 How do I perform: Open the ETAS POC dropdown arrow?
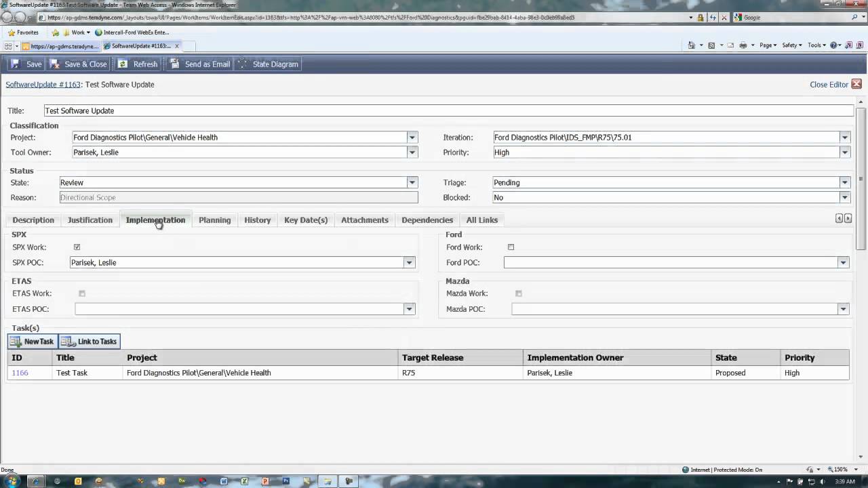click(x=409, y=309)
